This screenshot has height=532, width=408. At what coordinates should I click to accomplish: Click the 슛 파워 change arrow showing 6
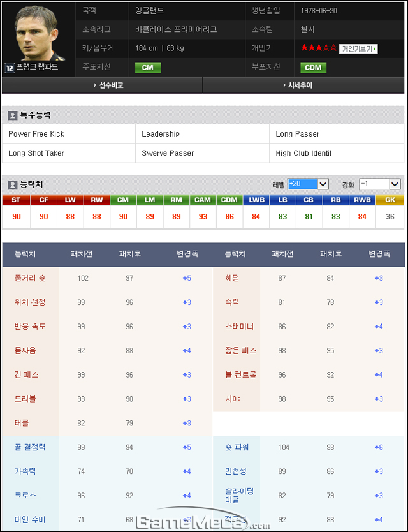[x=379, y=447]
